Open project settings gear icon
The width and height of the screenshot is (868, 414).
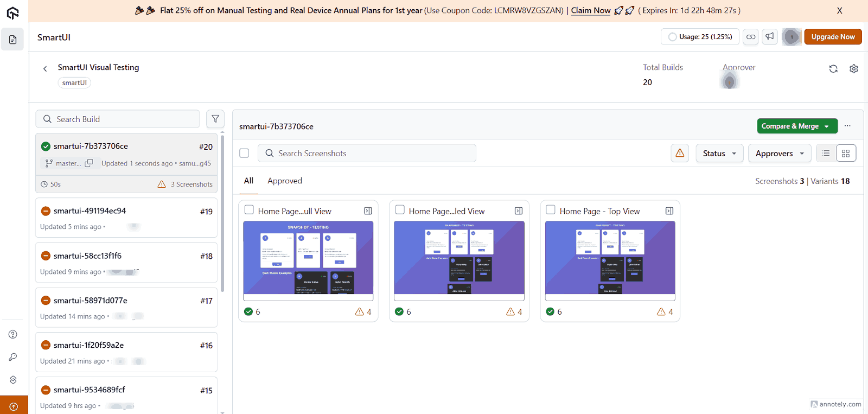tap(854, 69)
